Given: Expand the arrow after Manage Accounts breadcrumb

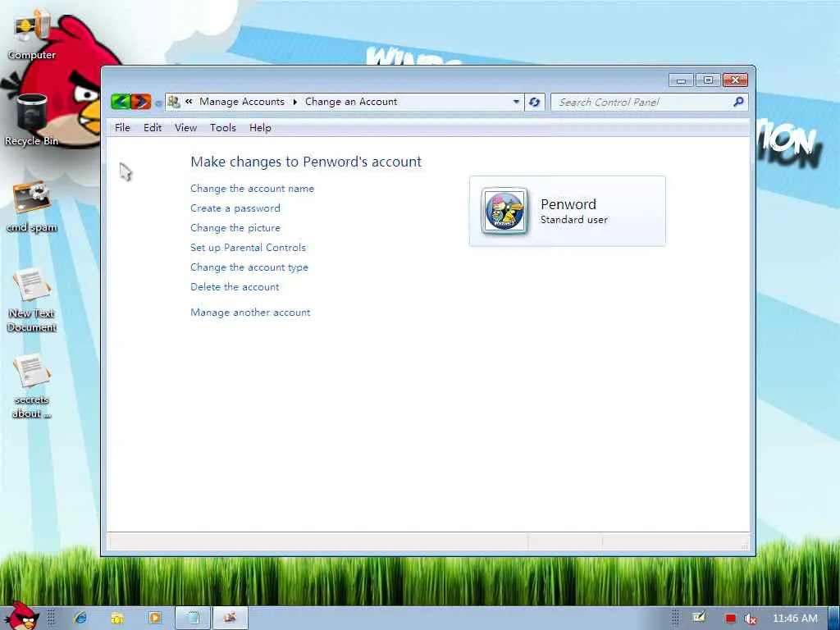Looking at the screenshot, I should coord(294,102).
